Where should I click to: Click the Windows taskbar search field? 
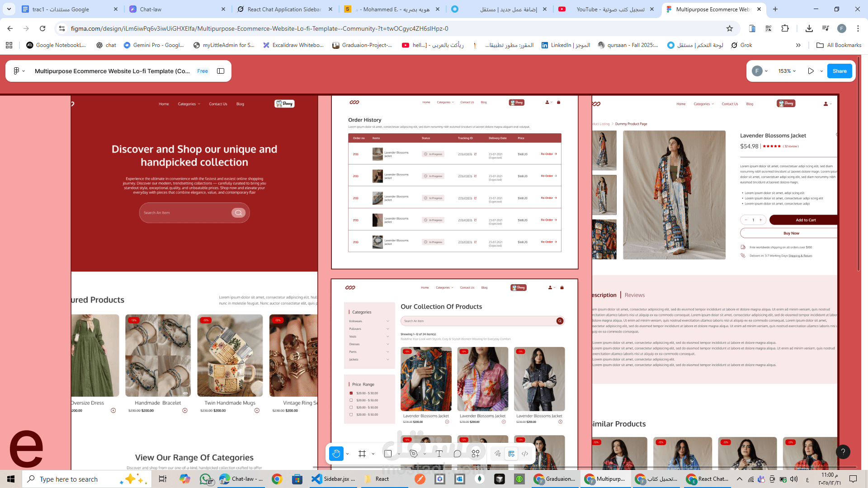[72, 479]
